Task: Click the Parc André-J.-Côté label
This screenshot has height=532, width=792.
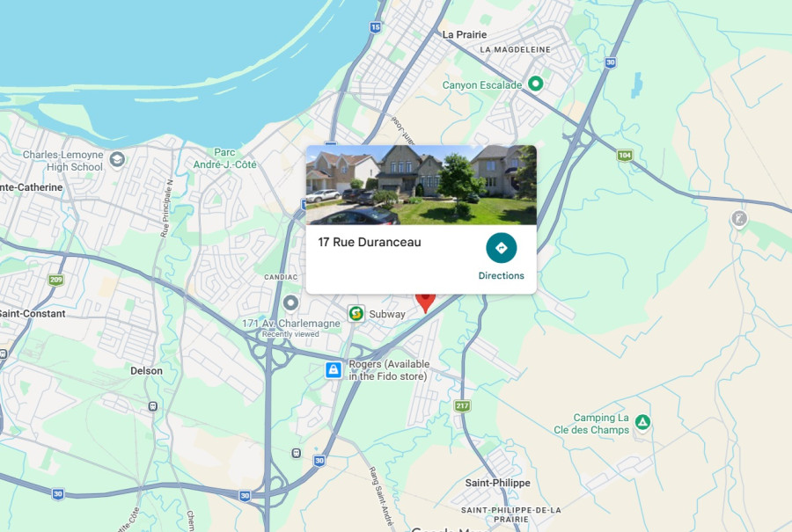Action: (x=224, y=158)
